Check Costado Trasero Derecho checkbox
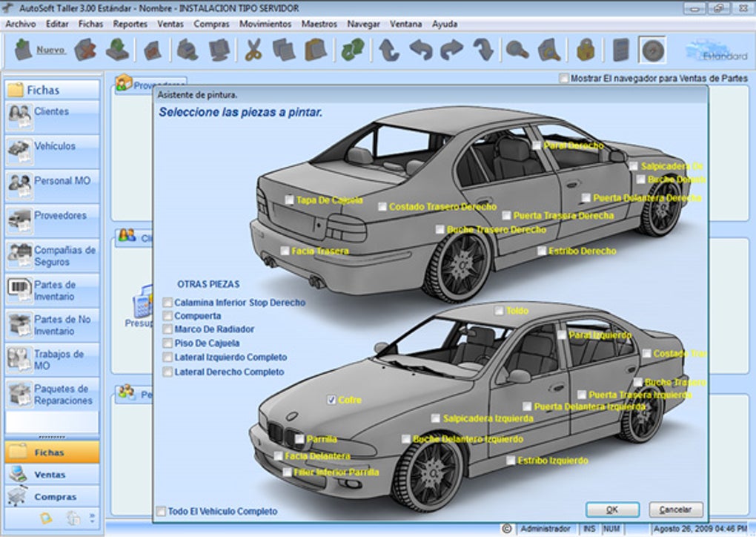Screen dimensions: 756x537 coord(382,206)
